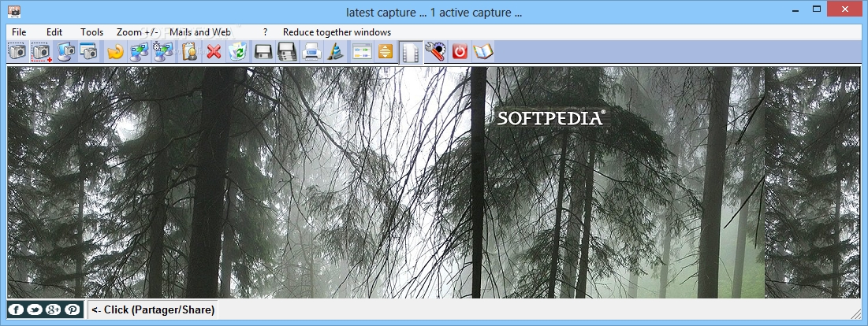Image resolution: width=868 pixels, height=326 pixels.
Task: Share via the Pinterest icon
Action: (72, 309)
